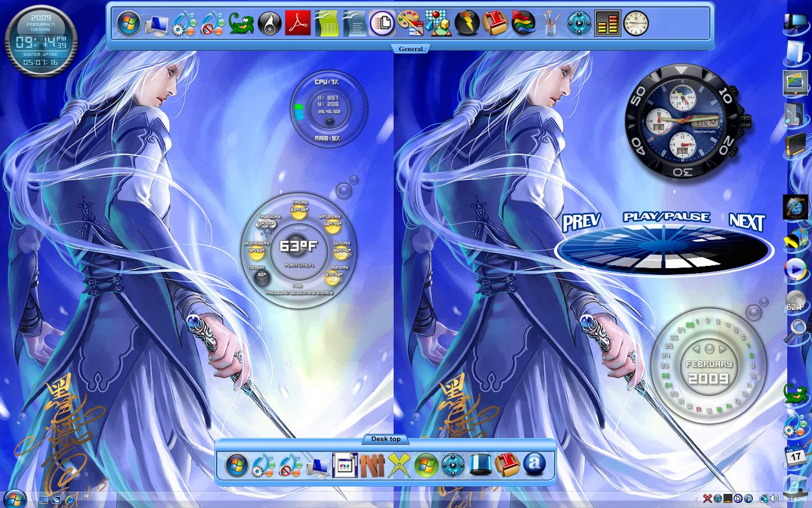Open the blue 'a' icon in Desk top dock

point(534,465)
